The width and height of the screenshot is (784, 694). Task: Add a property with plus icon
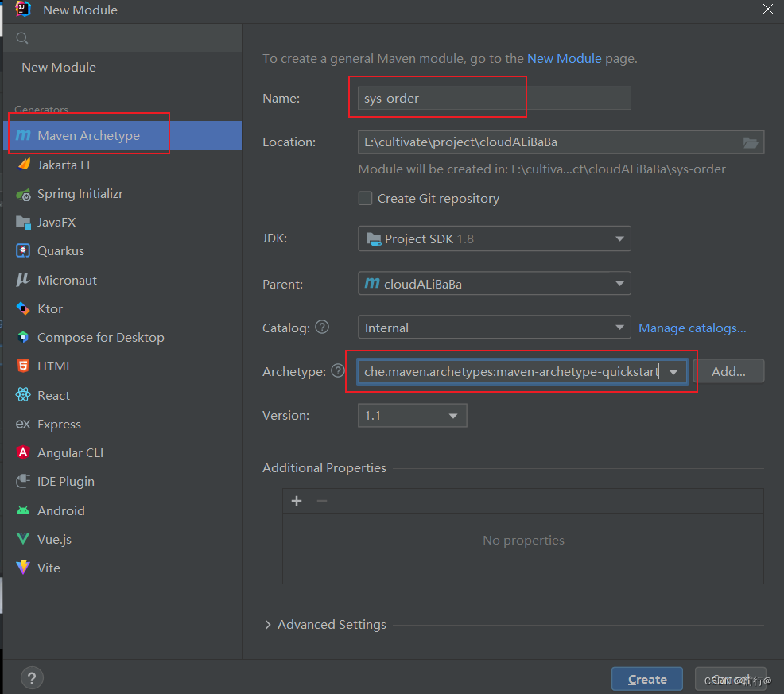point(297,501)
